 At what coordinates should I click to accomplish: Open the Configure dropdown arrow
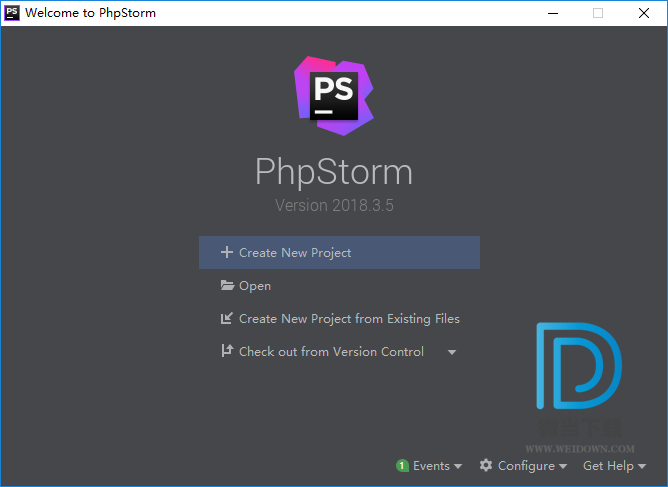click(563, 467)
